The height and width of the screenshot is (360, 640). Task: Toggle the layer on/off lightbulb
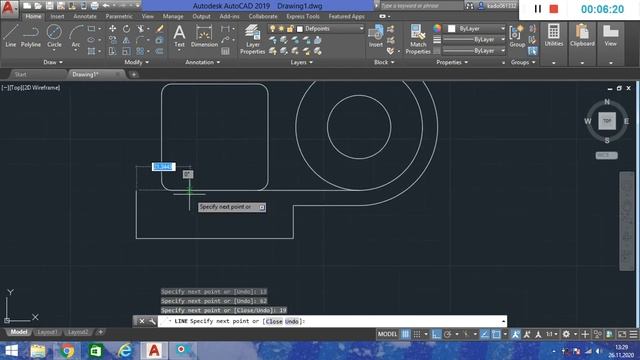(273, 29)
